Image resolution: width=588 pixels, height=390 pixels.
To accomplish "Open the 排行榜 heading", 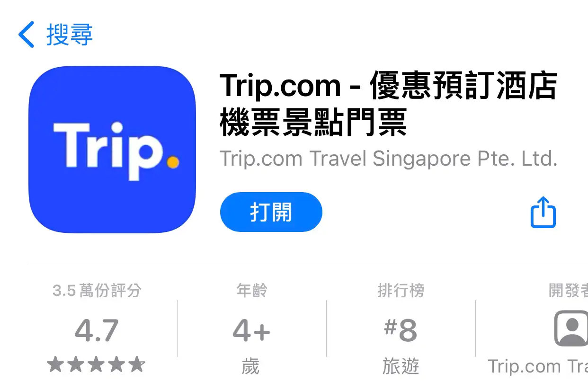I will tap(401, 290).
